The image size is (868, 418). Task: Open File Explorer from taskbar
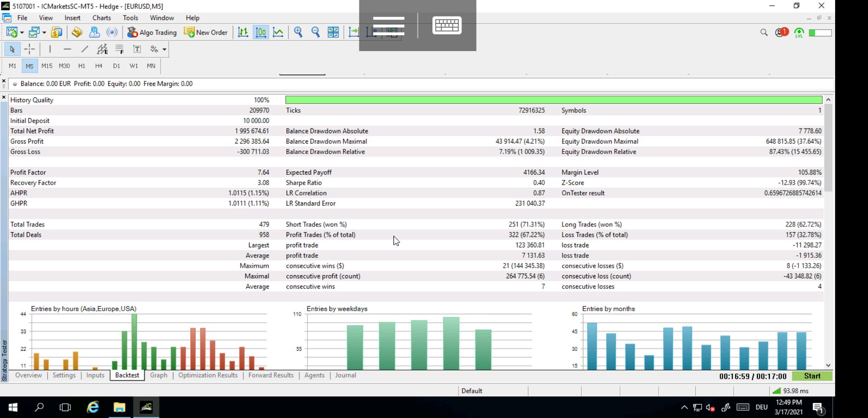(x=120, y=407)
